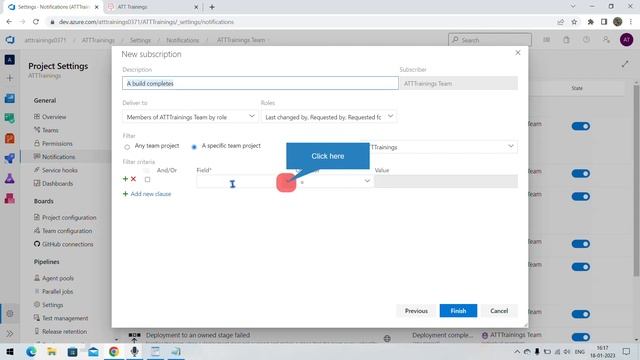Click the Azure DevOps logo icon
The width and height of the screenshot is (640, 360).
tap(10, 40)
